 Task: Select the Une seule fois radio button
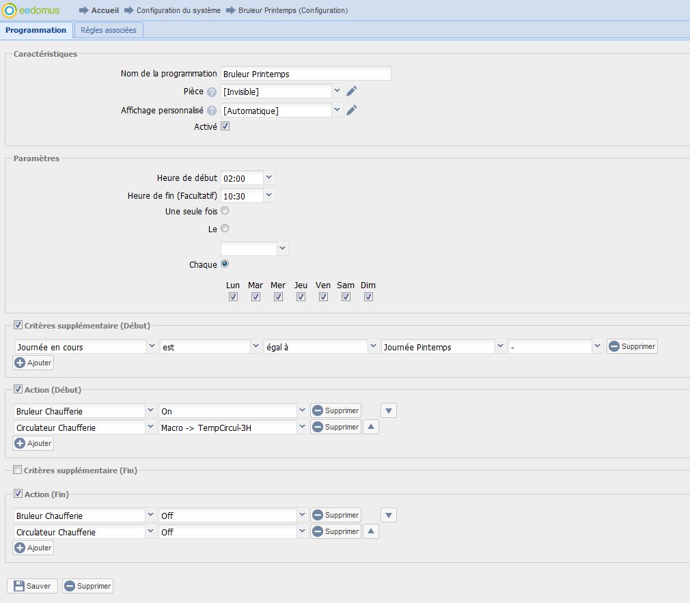tap(225, 211)
